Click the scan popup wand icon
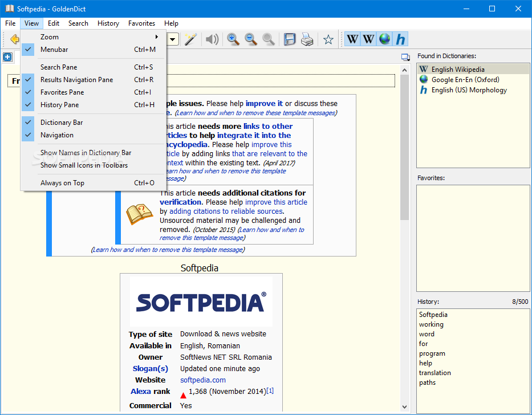Screen dimensions: 532x415 (x=190, y=39)
